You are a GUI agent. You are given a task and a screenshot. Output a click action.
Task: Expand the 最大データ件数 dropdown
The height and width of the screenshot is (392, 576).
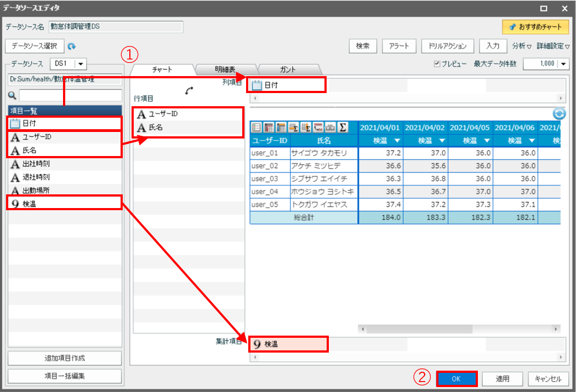(x=563, y=64)
